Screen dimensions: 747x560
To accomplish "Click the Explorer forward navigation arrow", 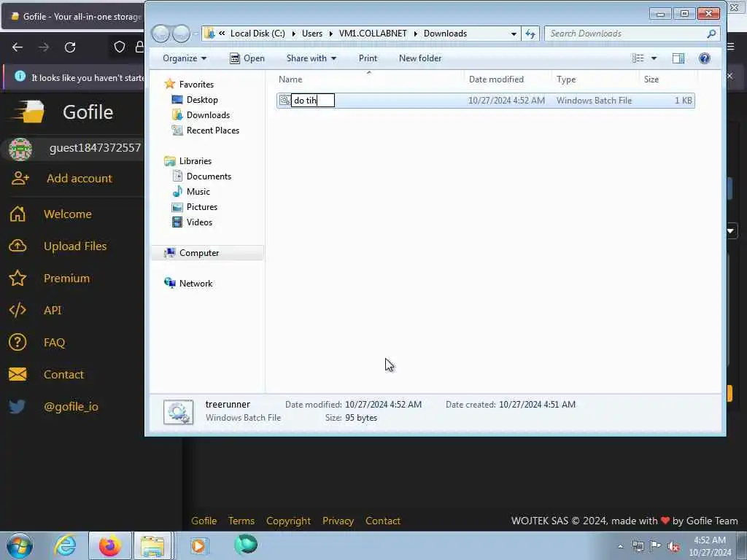I will (181, 34).
